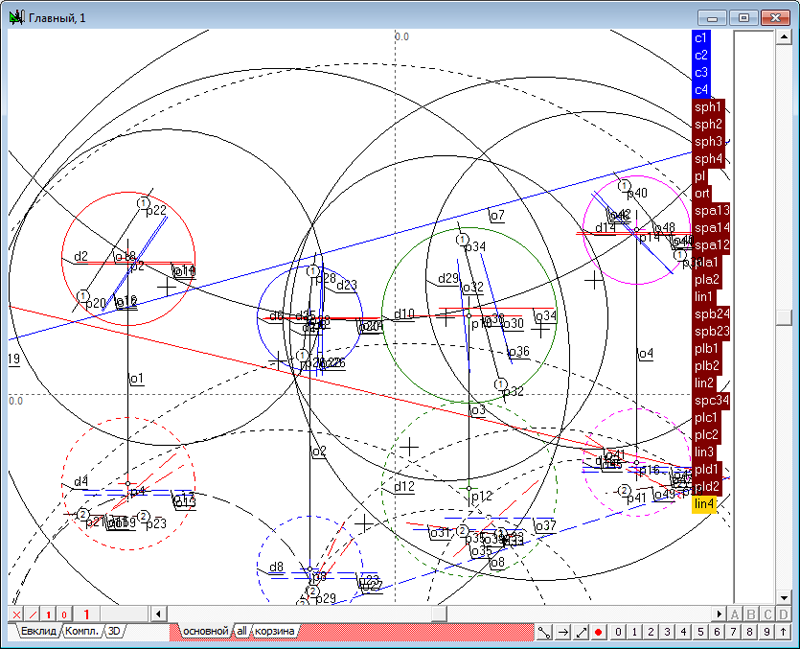Click the red X button in bottom toolbar
This screenshot has height=649, width=800.
pos(16,614)
